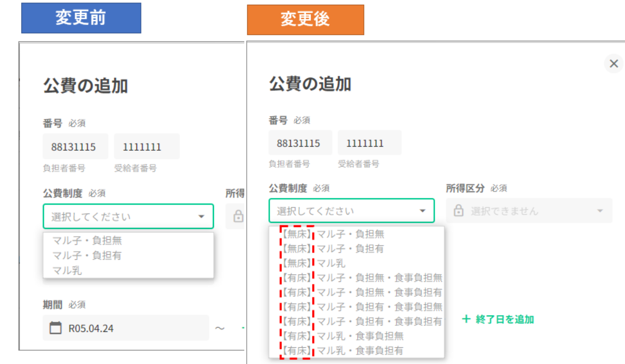Image resolution: width=625 pixels, height=364 pixels.
Task: Choose 【有床】マル乳・食事負担無 option
Action: pyautogui.click(x=356, y=336)
